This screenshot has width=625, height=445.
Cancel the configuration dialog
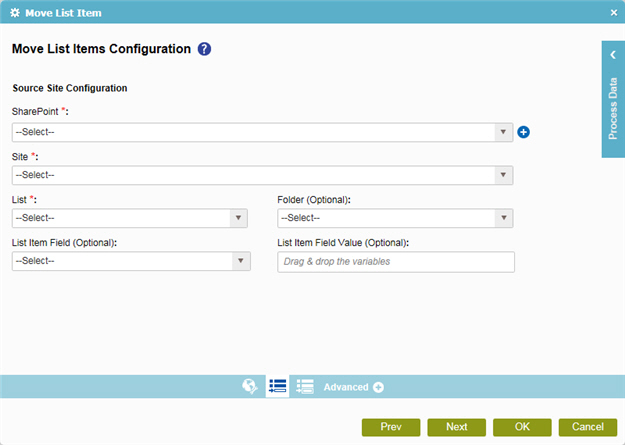pyautogui.click(x=588, y=427)
